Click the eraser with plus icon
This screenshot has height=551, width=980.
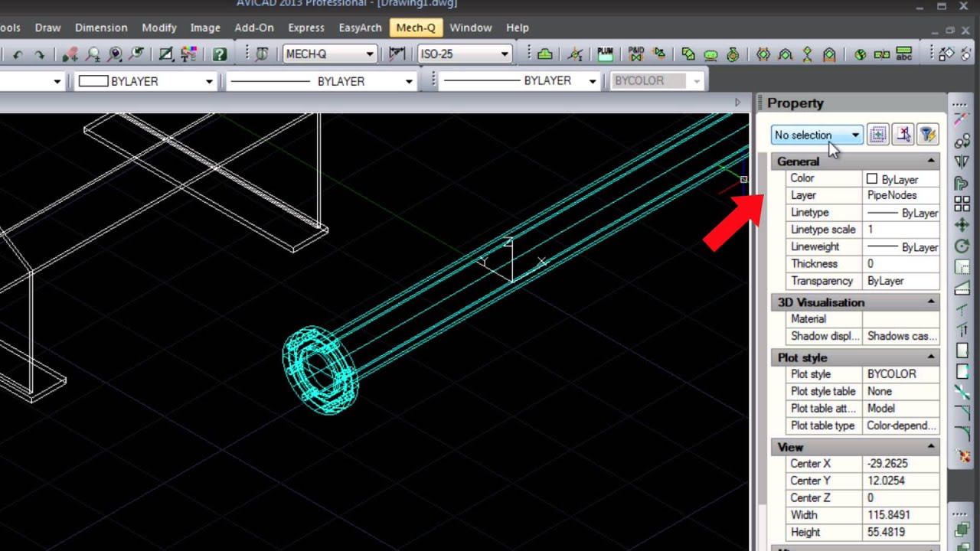click(x=70, y=54)
